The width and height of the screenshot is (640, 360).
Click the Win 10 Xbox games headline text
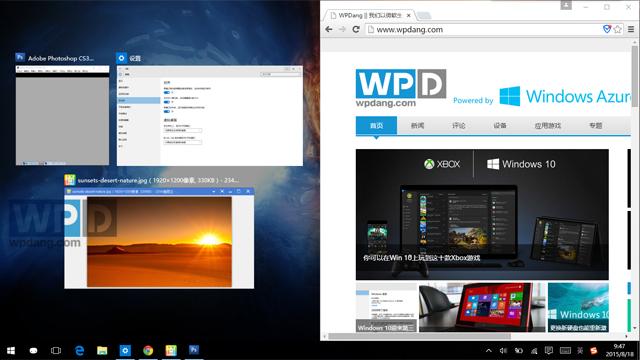[x=421, y=258]
